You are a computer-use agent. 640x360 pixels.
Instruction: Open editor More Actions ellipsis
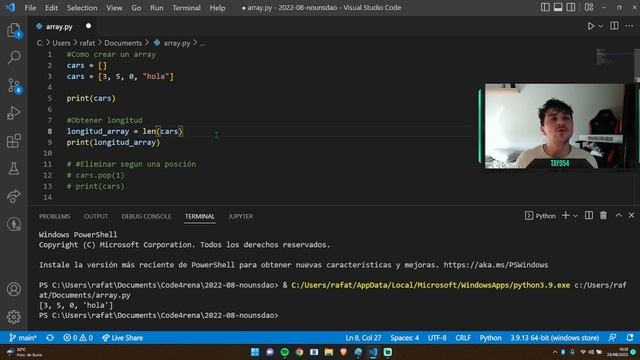(x=629, y=26)
